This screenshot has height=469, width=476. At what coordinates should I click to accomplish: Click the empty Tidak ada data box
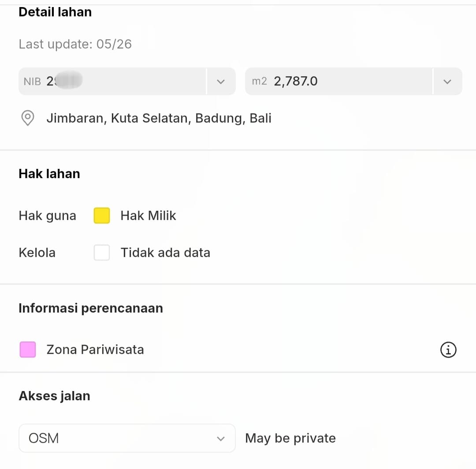tap(102, 253)
